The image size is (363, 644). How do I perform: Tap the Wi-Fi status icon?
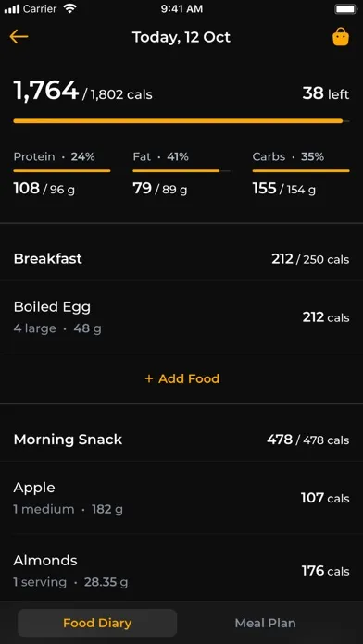(x=70, y=9)
